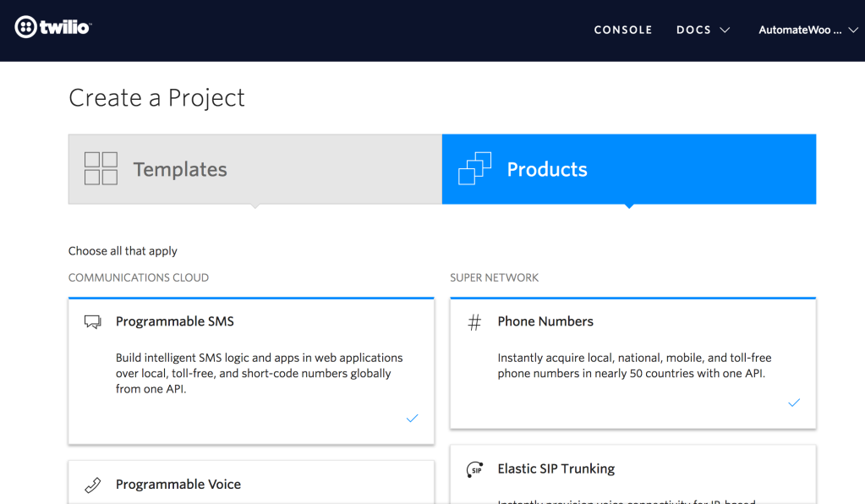865x504 pixels.
Task: Click the blue checkmark on the Programmable SMS card
Action: tap(412, 418)
